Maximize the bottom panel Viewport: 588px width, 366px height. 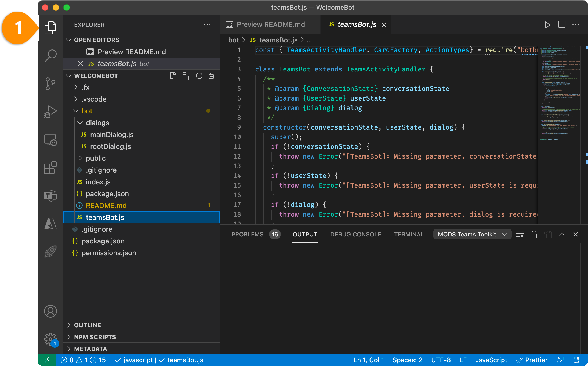click(x=562, y=234)
